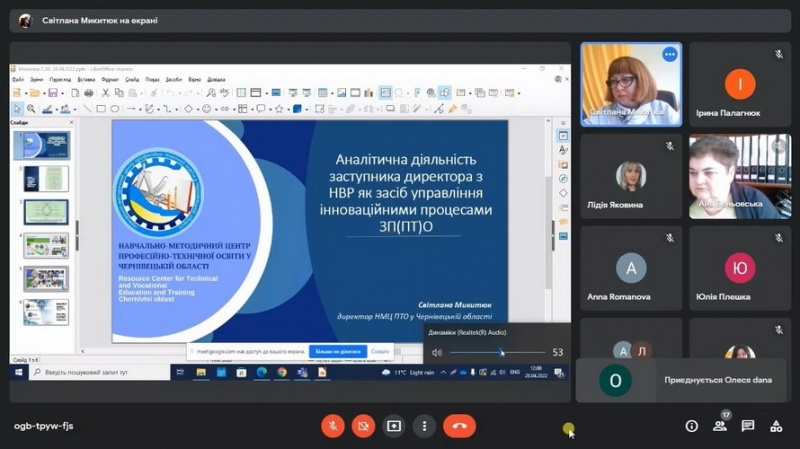The image size is (800, 449).
Task: Click the "Більше не ділитися" stop sharing button
Action: coord(340,352)
